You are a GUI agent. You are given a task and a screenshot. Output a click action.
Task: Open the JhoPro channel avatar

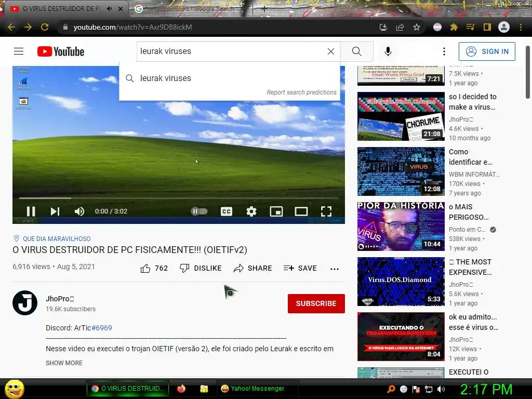pos(25,303)
